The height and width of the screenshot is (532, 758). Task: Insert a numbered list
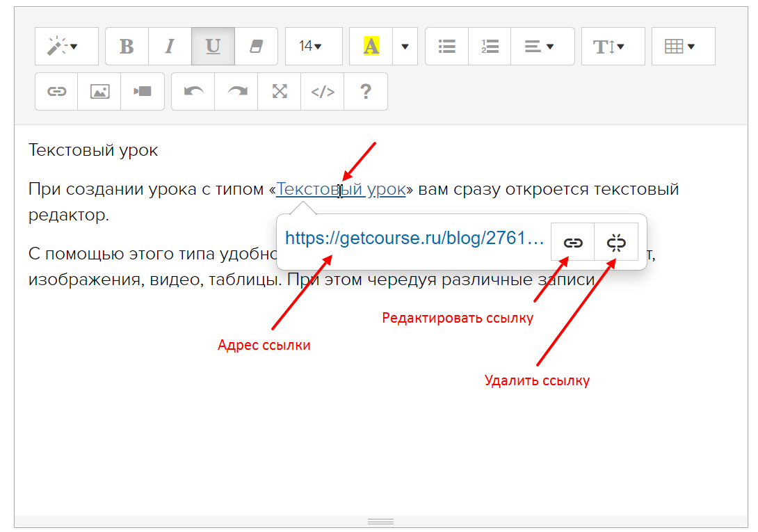[490, 47]
